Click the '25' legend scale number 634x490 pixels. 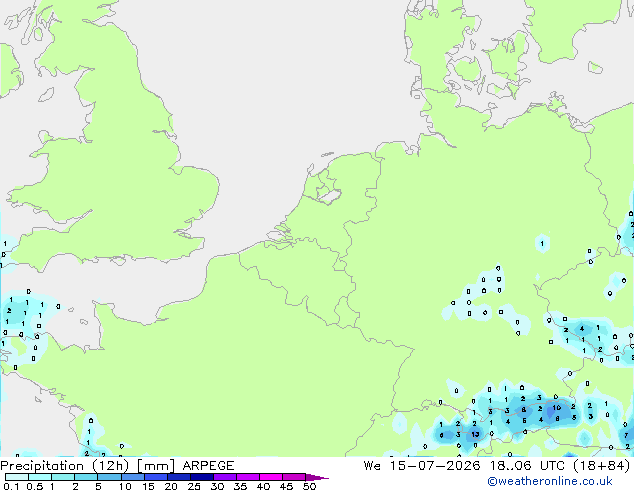pos(194,486)
